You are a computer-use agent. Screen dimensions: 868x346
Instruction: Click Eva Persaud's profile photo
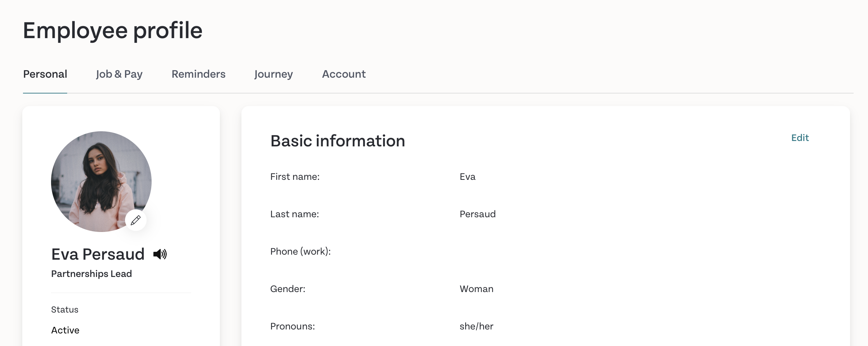tap(101, 181)
